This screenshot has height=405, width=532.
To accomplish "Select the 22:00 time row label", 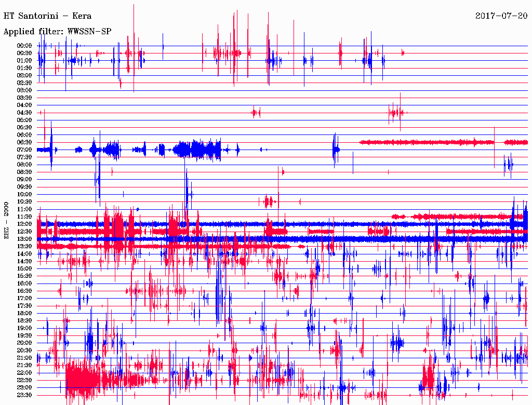I will tap(24, 372).
